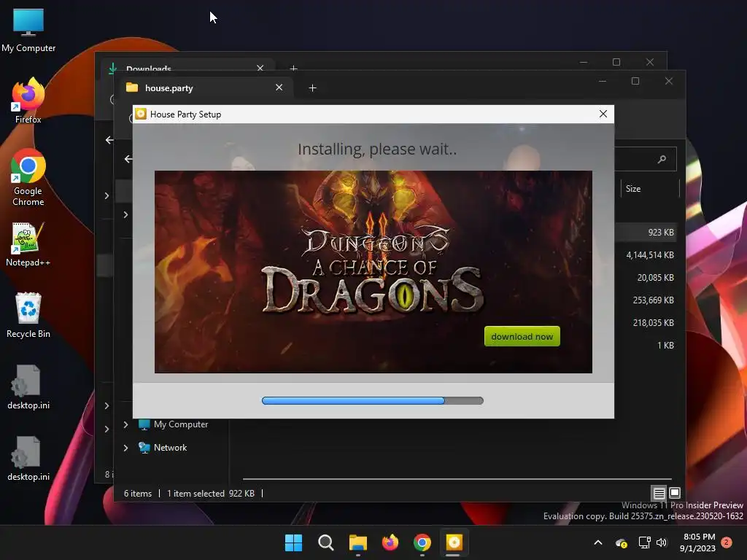Select House Party Setup taskbar icon

[454, 542]
